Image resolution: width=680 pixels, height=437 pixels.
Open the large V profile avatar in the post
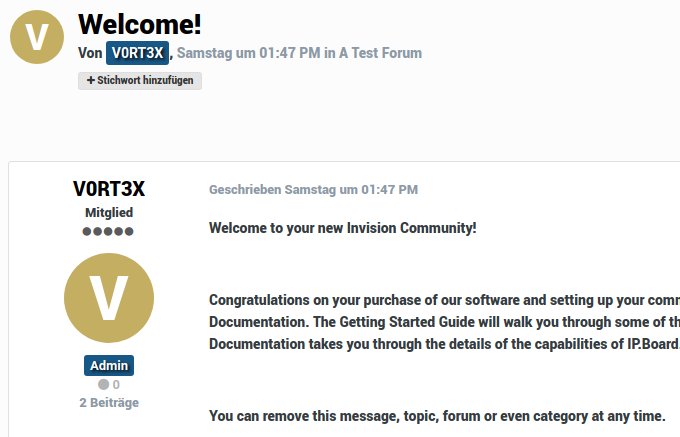109,300
